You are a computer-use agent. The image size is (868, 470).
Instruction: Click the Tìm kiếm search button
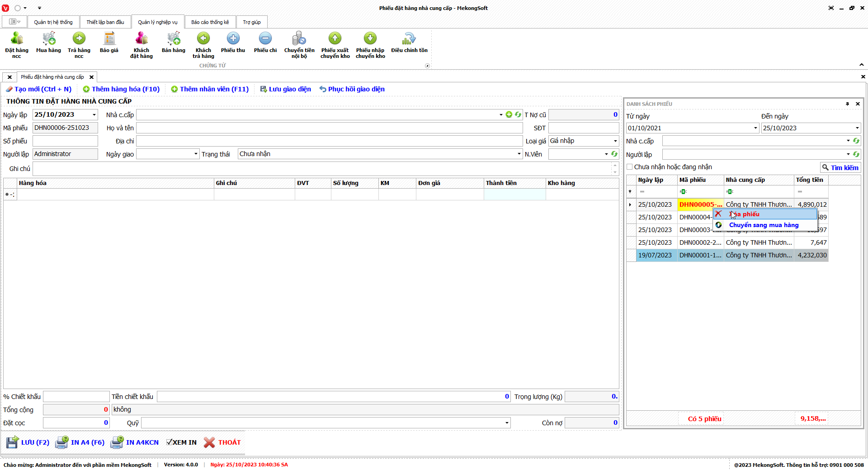pyautogui.click(x=840, y=167)
